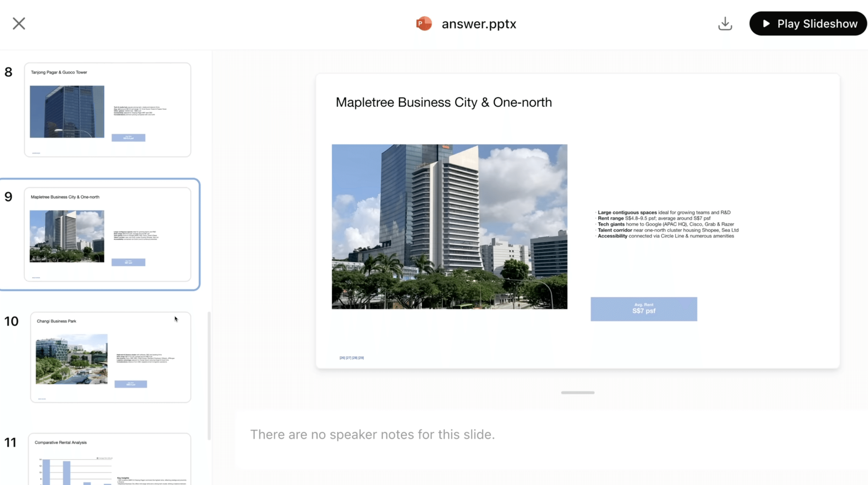Click the bullet text about Tech giants
Screen dimensions: 868x485
pos(665,224)
